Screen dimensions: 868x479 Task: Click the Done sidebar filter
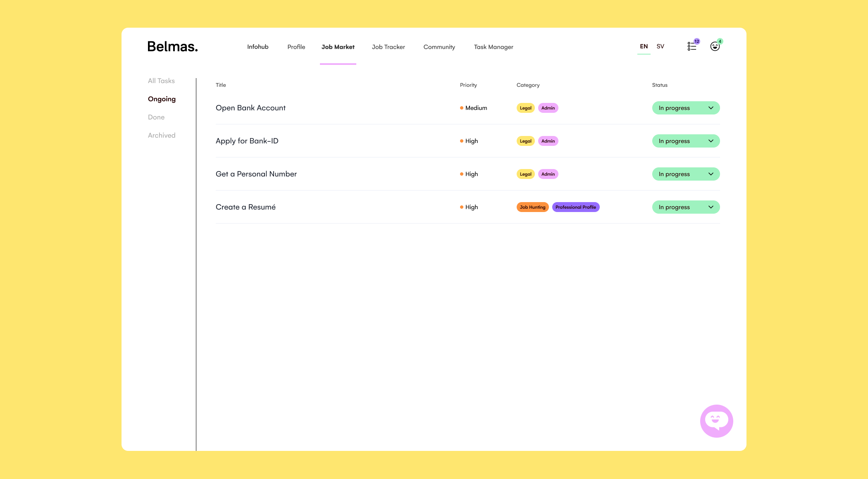tap(156, 117)
